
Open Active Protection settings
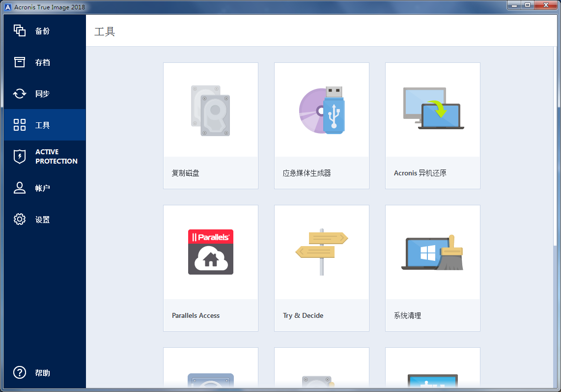43,156
